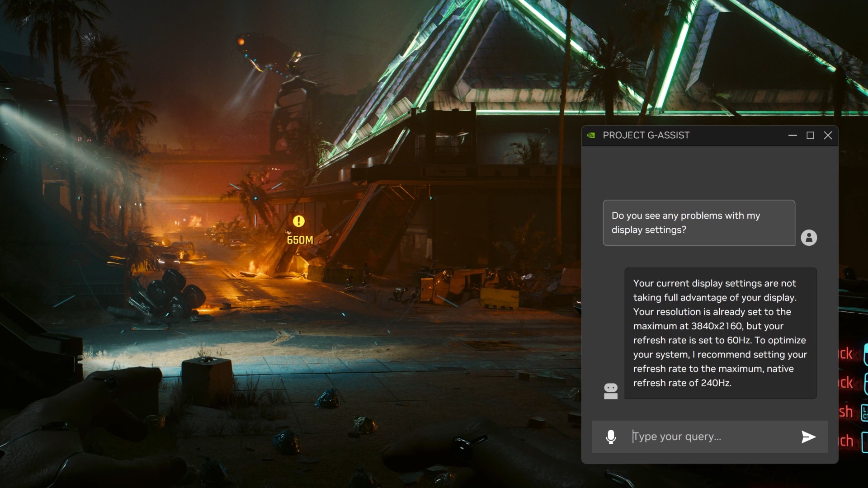Click the 'PROJECT G-ASSIST' title text
The width and height of the screenshot is (868, 488).
[x=646, y=136]
